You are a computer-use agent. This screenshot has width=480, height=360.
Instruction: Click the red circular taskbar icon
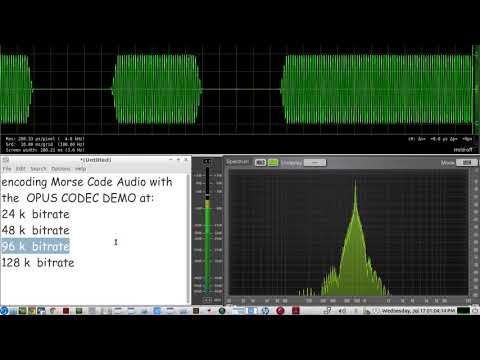(280, 311)
